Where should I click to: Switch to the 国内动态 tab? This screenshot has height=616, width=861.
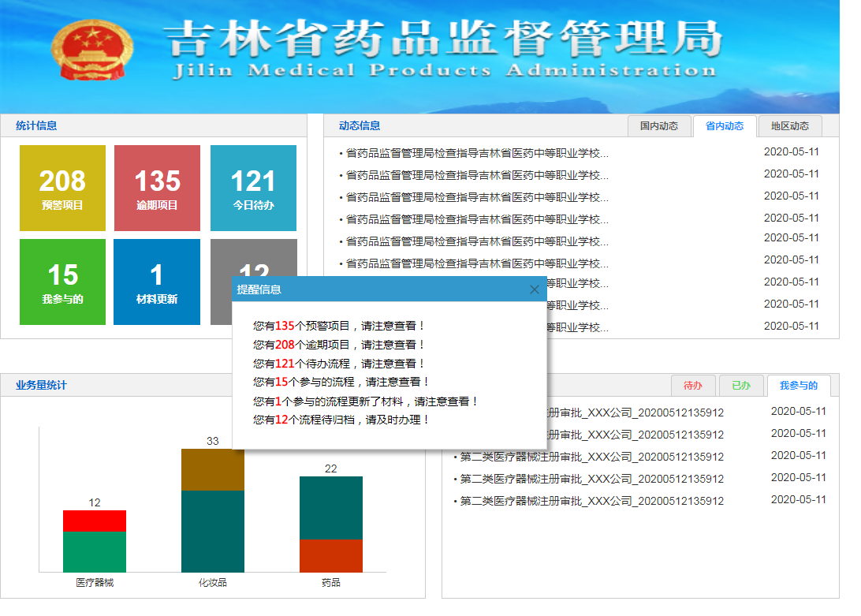point(659,126)
